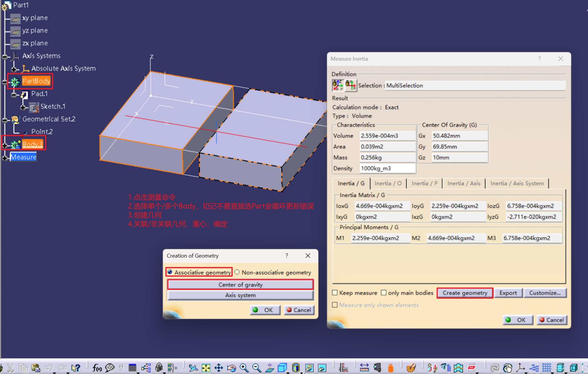Screen dimensions: 588x374
Task: Enable the Keep measure checkbox
Action: click(x=335, y=292)
